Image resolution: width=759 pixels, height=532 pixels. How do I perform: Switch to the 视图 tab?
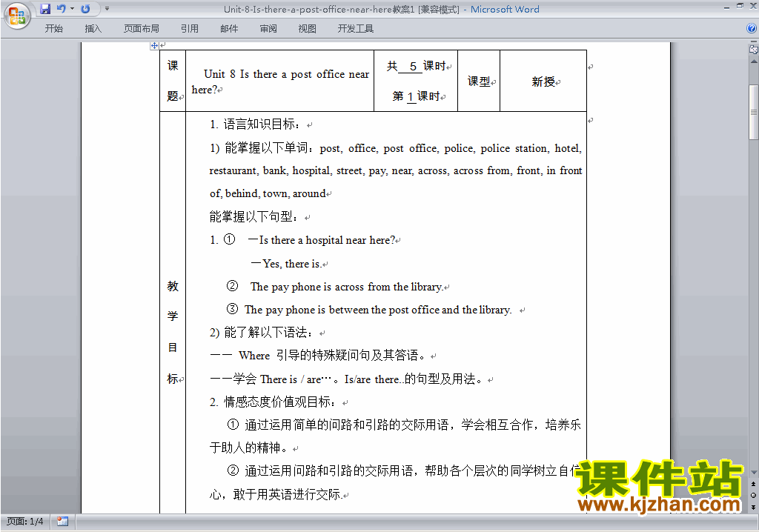[x=308, y=29]
